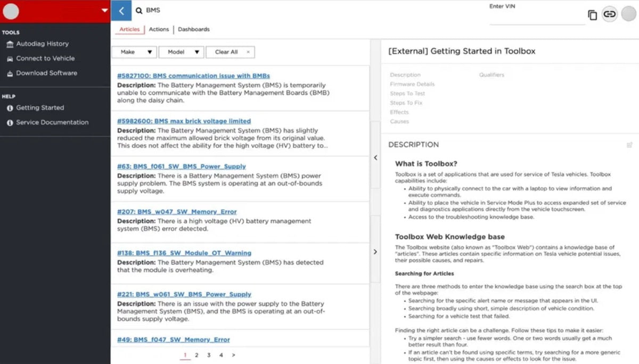Switch to the Actions tab
639x364 pixels.
pos(159,29)
